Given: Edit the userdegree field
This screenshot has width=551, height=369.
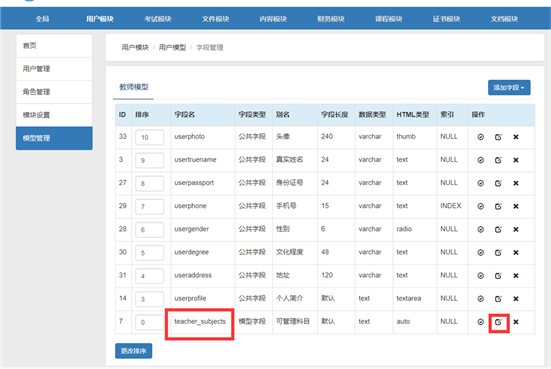Looking at the screenshot, I should point(498,253).
